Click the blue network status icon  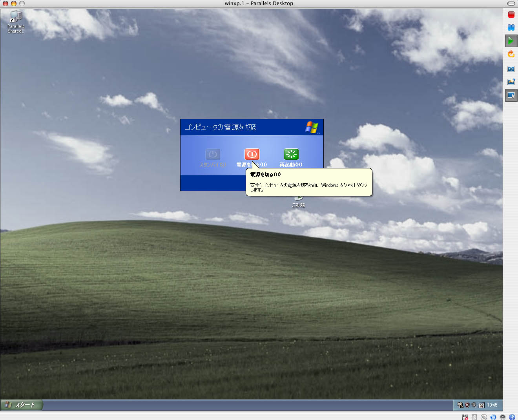coord(493,417)
